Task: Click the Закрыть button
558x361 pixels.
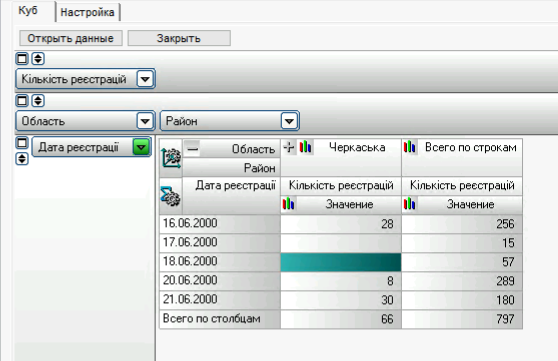Action: pyautogui.click(x=179, y=38)
